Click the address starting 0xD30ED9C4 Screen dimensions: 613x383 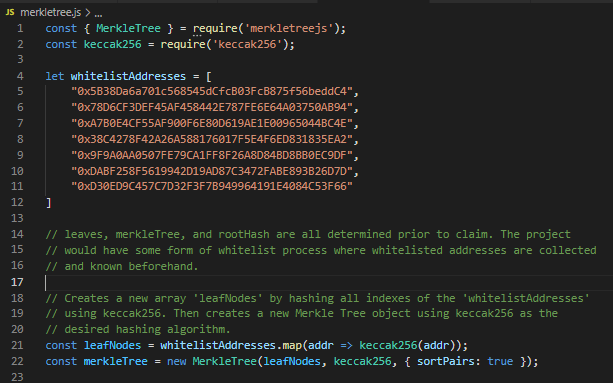(x=212, y=186)
